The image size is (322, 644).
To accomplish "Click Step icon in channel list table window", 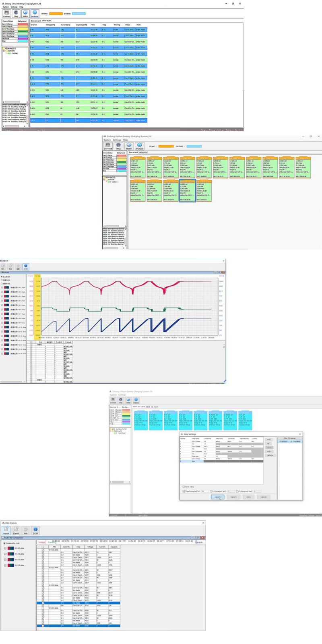I will click(x=16, y=14).
